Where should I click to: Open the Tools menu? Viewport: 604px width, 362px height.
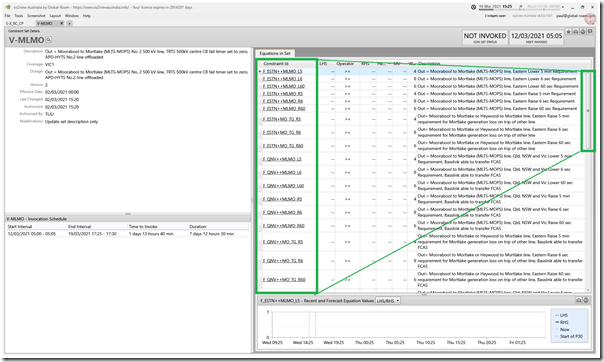coord(18,16)
